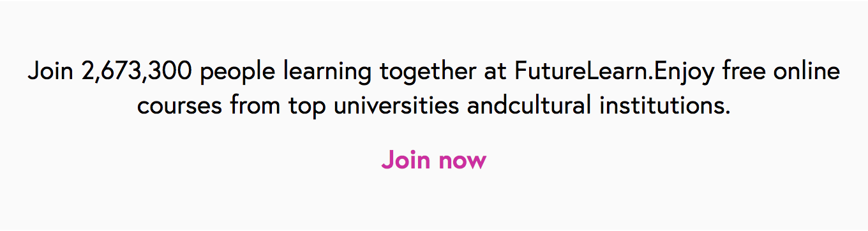Click the word free in the first line
868x231 pixels.
(x=747, y=71)
